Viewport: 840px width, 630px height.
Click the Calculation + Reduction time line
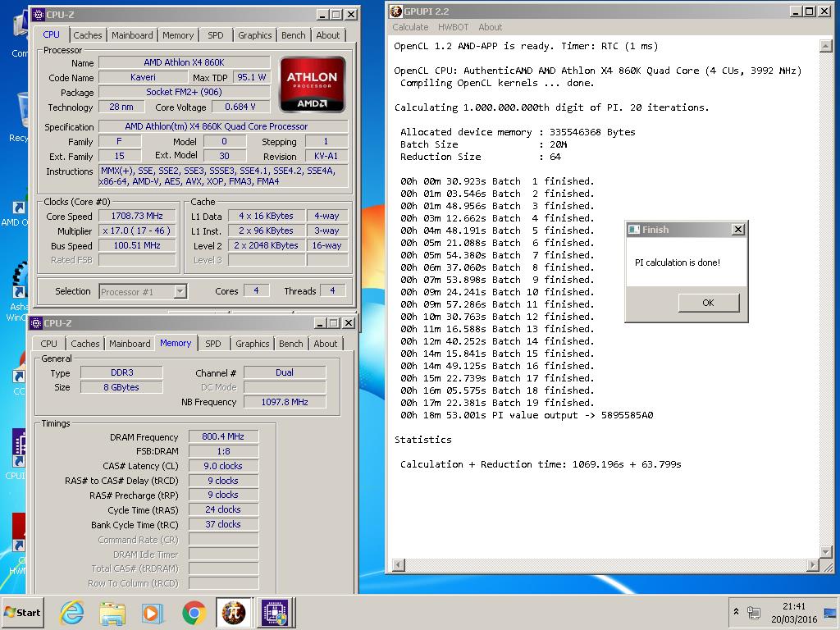click(541, 464)
